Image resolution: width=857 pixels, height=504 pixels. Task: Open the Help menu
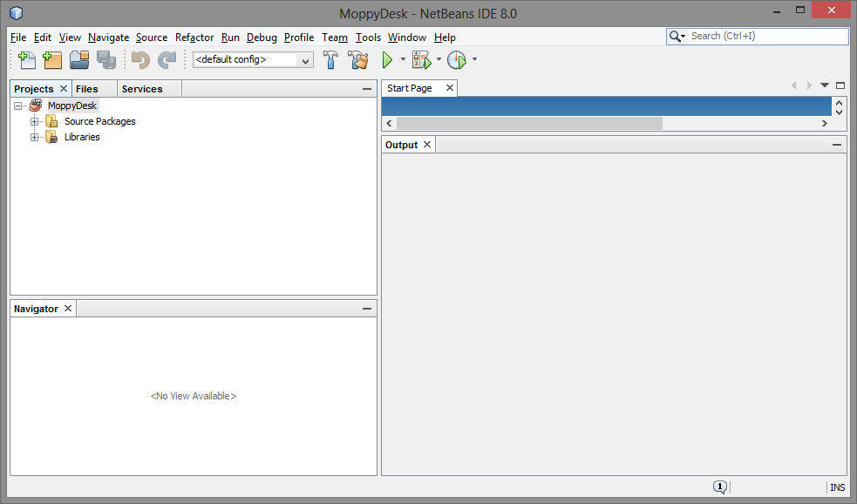(445, 37)
